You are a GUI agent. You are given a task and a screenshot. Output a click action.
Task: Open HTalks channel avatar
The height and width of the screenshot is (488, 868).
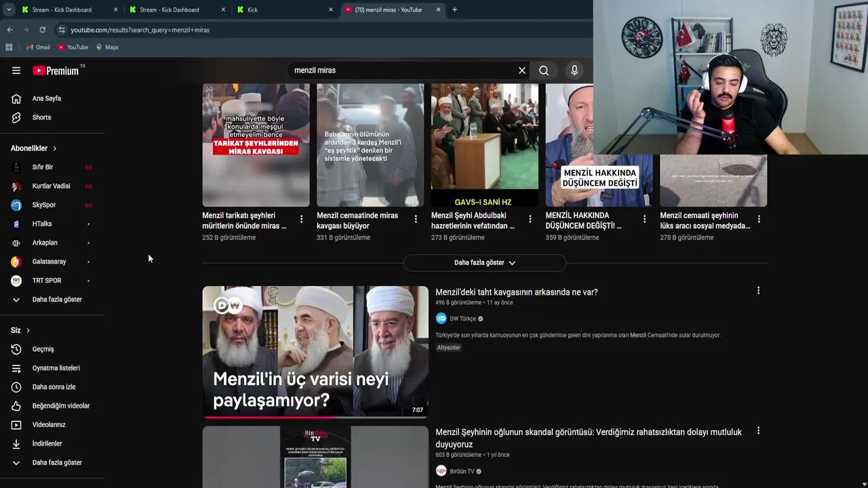click(x=16, y=224)
